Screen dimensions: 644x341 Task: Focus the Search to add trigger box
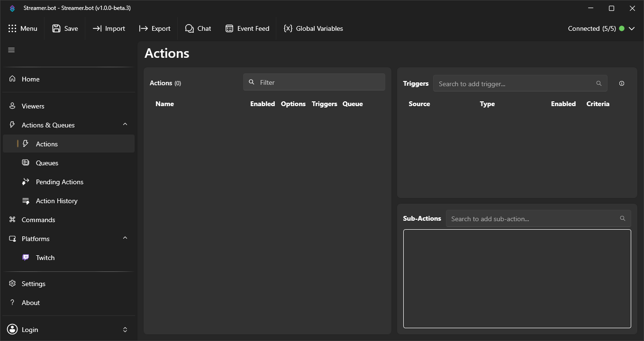pyautogui.click(x=516, y=84)
